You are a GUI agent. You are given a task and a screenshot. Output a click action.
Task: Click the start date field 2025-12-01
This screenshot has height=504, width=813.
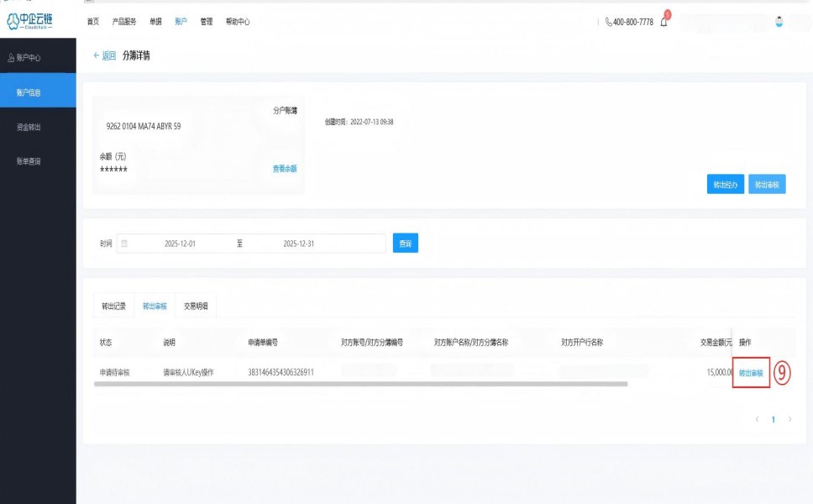point(182,244)
